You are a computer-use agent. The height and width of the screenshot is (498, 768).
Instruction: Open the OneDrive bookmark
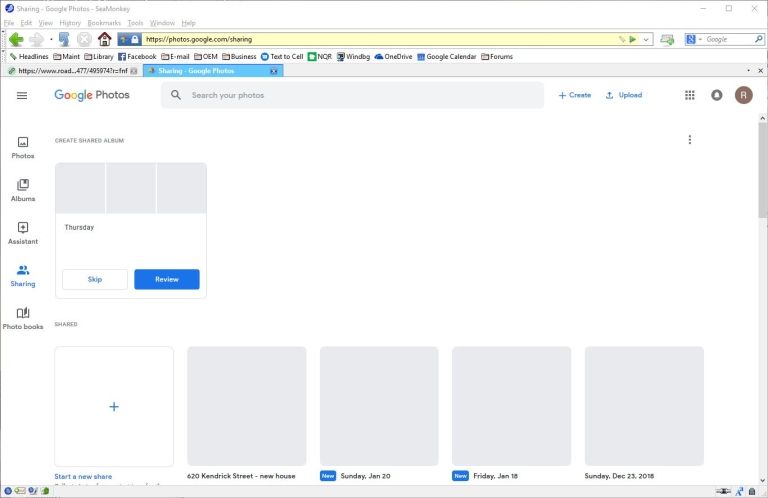coord(393,57)
